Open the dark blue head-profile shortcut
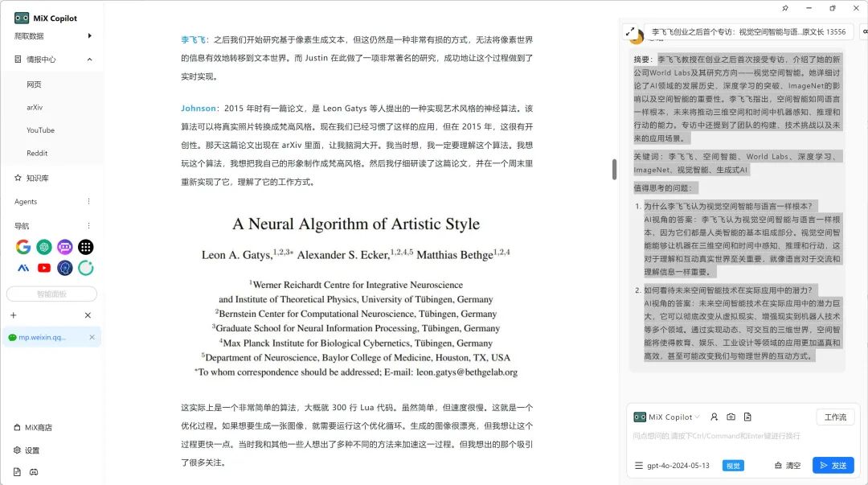This screenshot has width=868, height=485. point(65,269)
